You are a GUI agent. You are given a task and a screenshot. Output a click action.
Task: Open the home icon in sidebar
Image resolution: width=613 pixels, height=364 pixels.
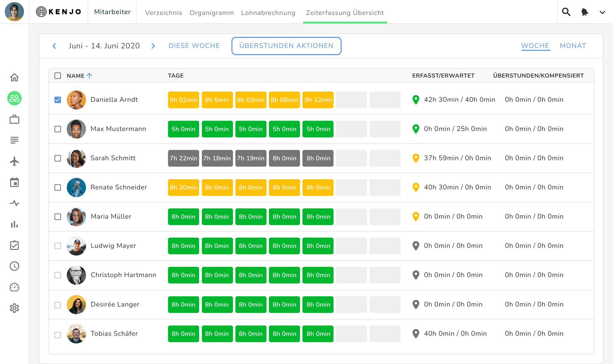click(x=14, y=77)
